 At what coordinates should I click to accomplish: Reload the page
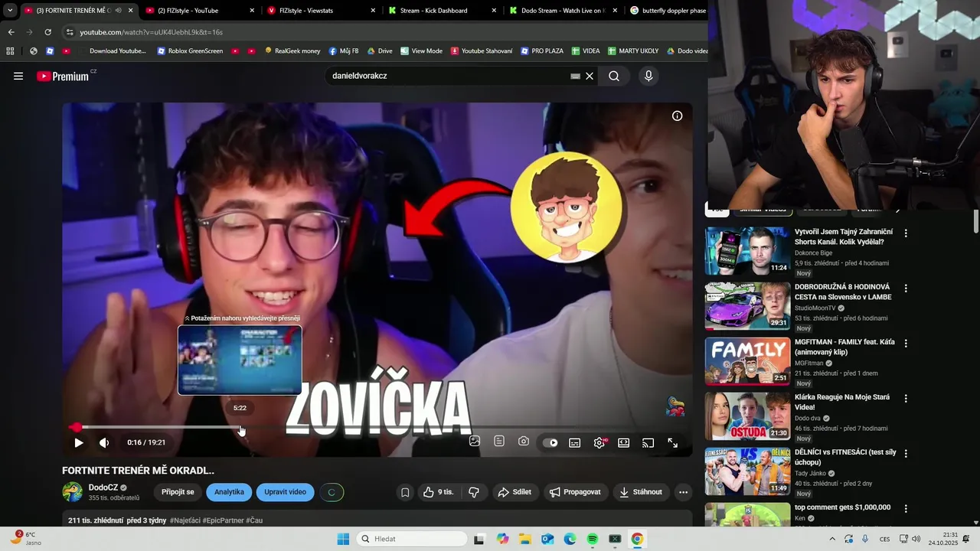point(47,32)
